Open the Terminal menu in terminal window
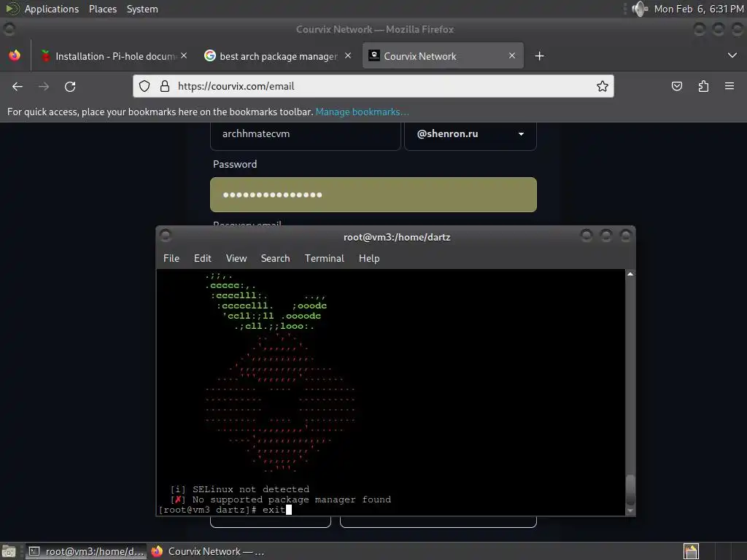The image size is (747, 560). (325, 258)
